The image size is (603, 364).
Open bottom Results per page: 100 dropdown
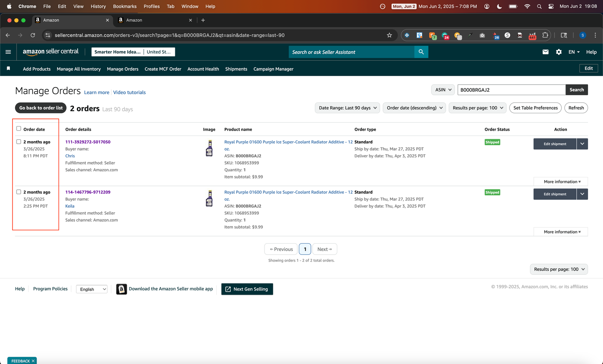click(x=559, y=269)
